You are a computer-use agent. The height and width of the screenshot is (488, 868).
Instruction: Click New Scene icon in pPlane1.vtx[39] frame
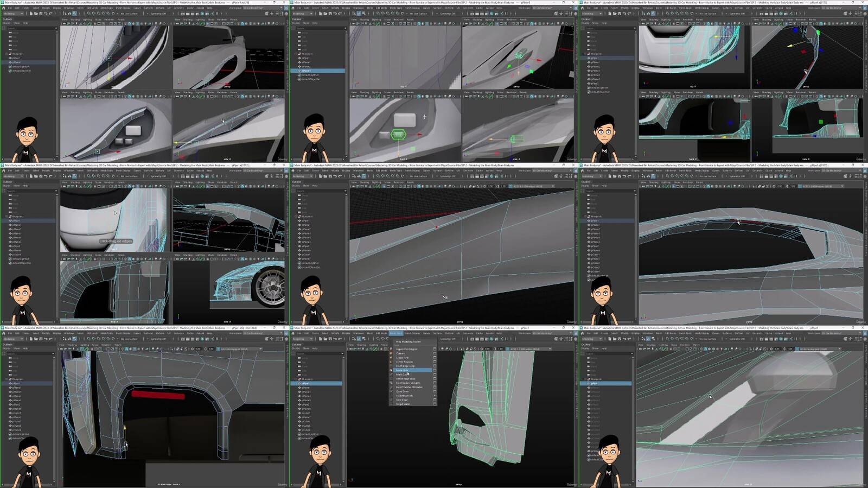[x=31, y=14]
